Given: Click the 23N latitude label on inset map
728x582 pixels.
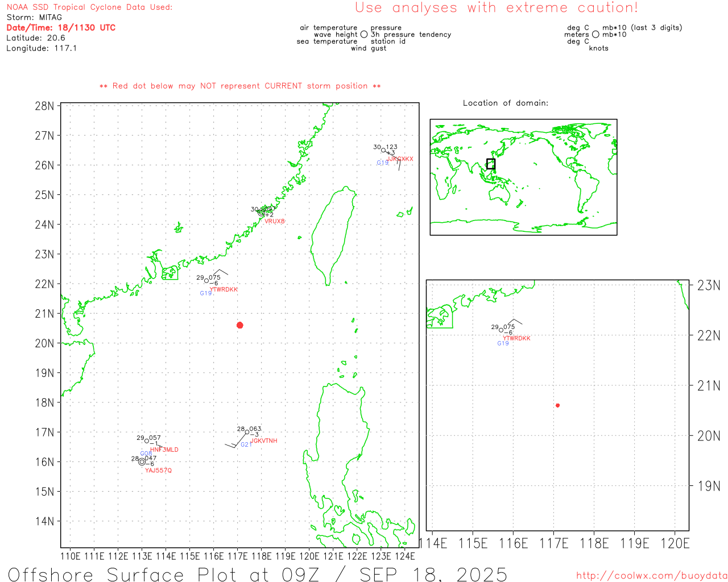Looking at the screenshot, I should coord(709,285).
